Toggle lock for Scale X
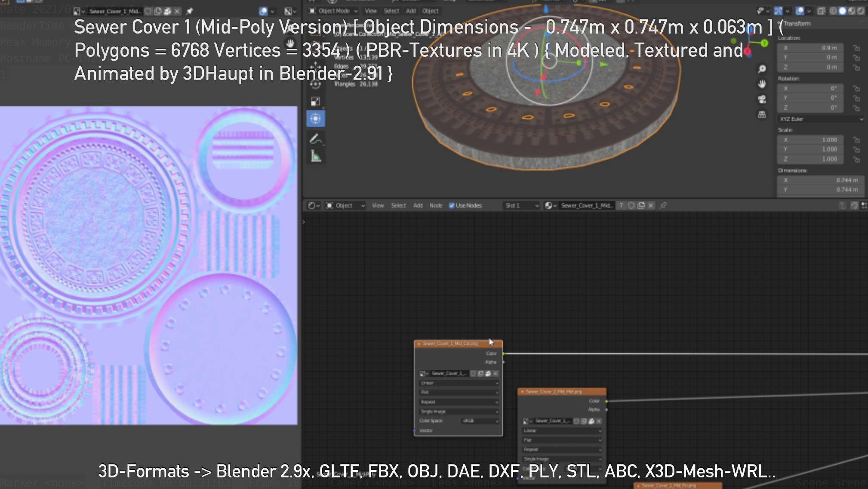The width and height of the screenshot is (868, 489). tap(856, 140)
